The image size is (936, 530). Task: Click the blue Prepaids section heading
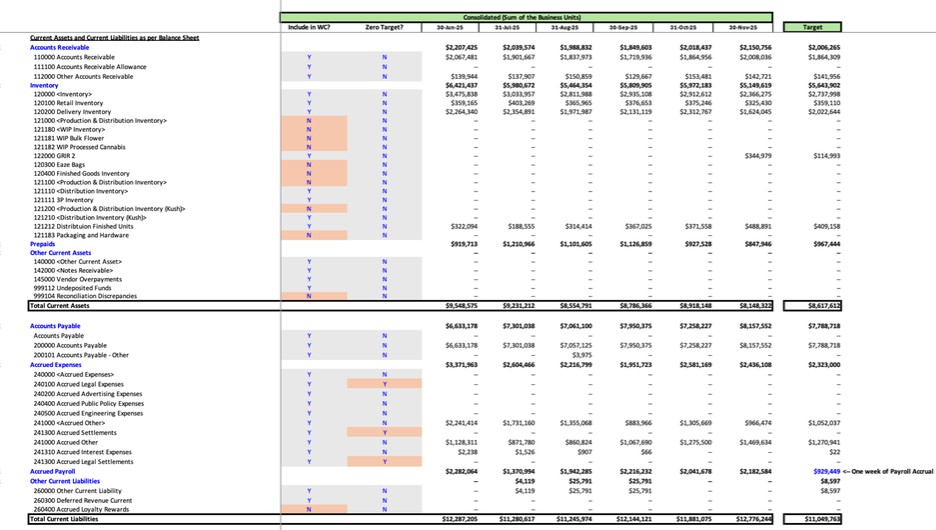click(43, 243)
